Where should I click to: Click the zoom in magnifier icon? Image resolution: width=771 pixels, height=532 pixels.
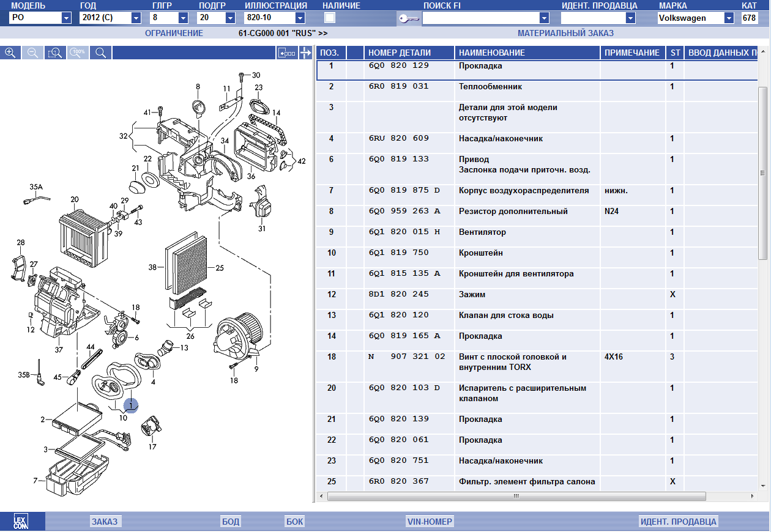click(10, 53)
